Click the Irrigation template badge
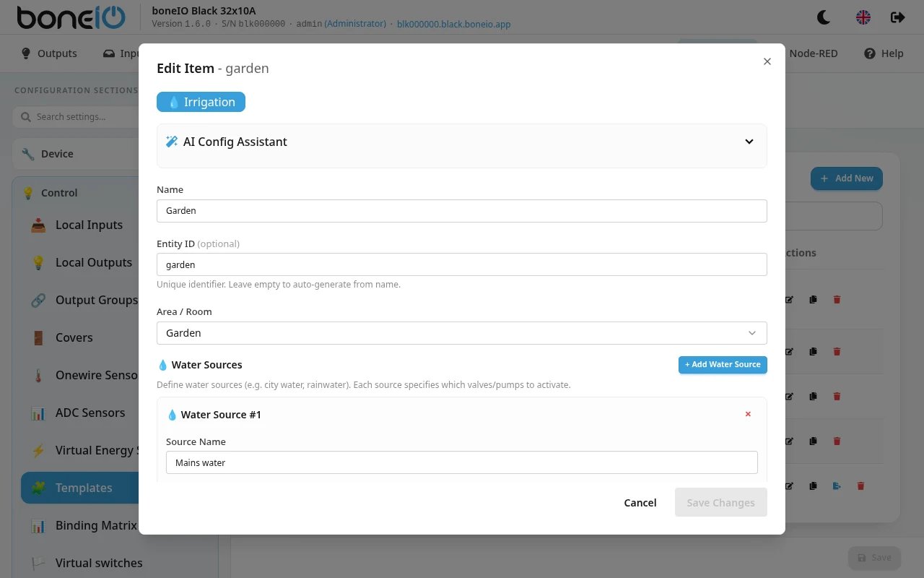 click(x=201, y=102)
